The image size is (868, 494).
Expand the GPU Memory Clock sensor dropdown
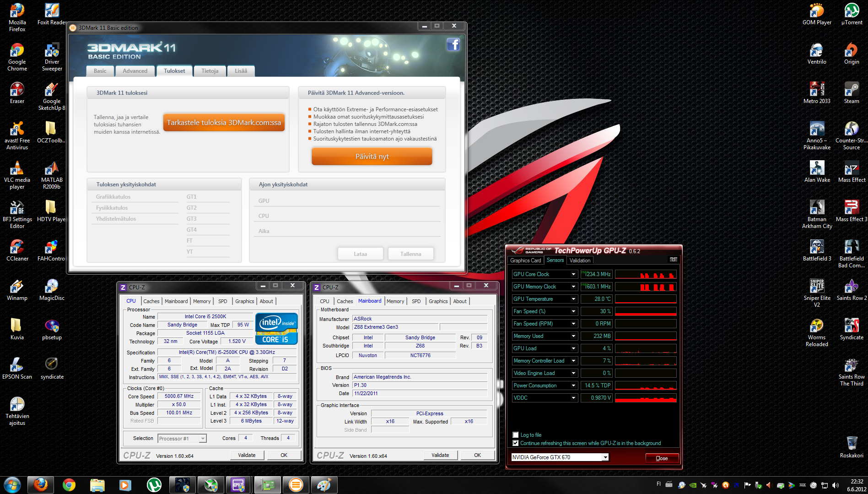[573, 287]
